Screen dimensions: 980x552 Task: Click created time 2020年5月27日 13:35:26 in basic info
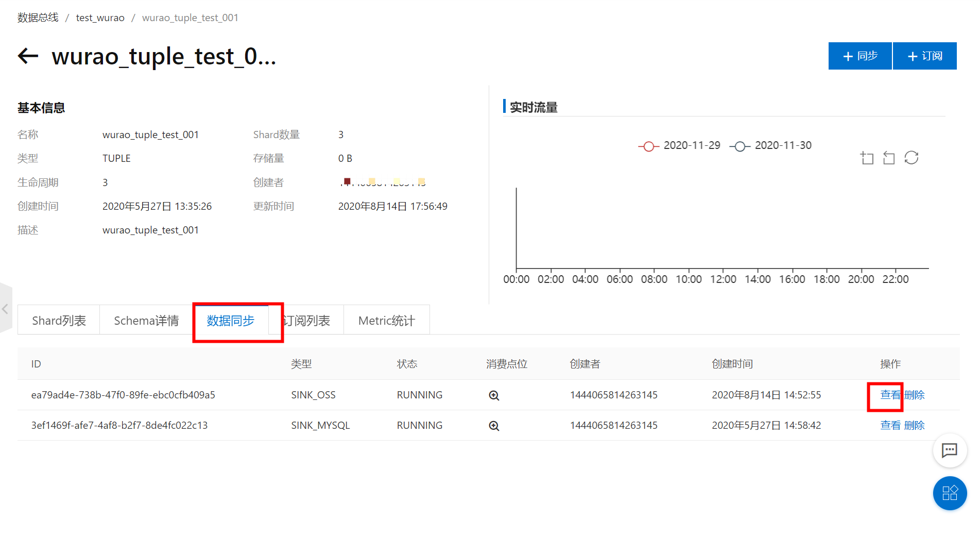[x=157, y=206]
